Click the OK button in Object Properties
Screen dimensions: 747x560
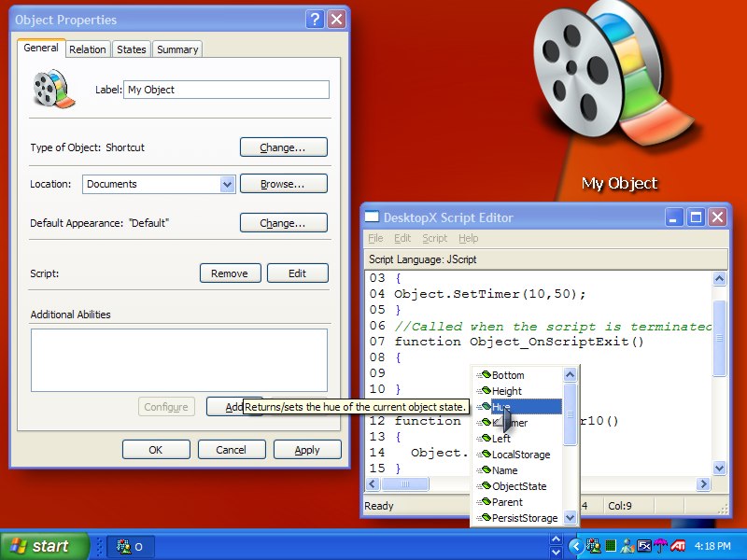coord(156,450)
